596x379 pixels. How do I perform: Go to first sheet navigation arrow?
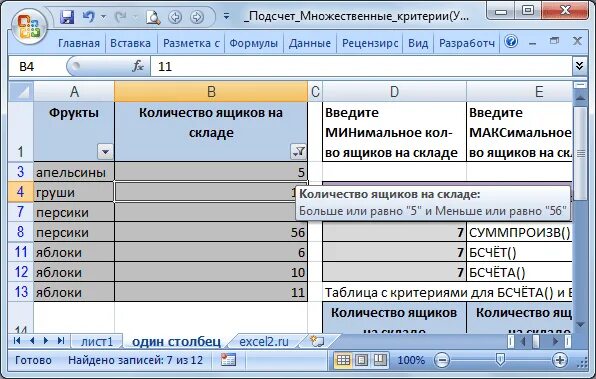pyautogui.click(x=16, y=341)
